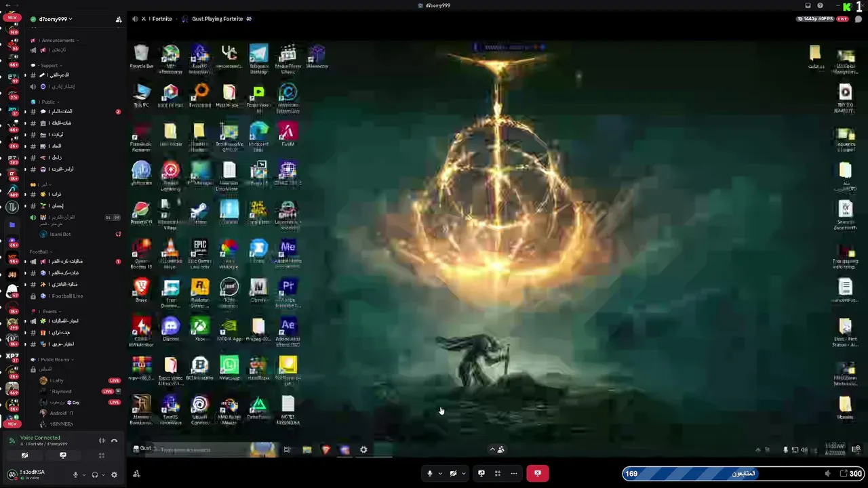Turn on camera in the Voice Connected panel
Screen dimensions: 868x488
24,455
